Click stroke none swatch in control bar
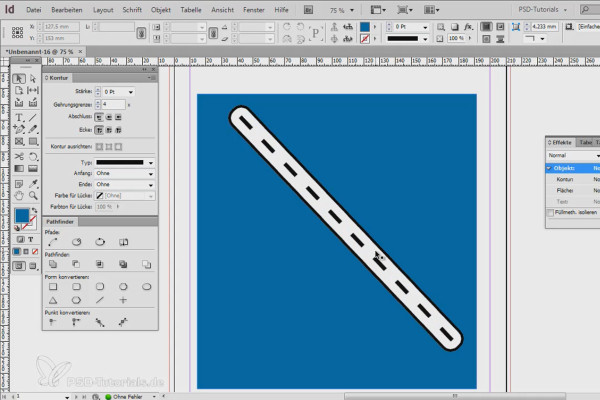Viewport: 600px width, 400px height. click(365, 39)
